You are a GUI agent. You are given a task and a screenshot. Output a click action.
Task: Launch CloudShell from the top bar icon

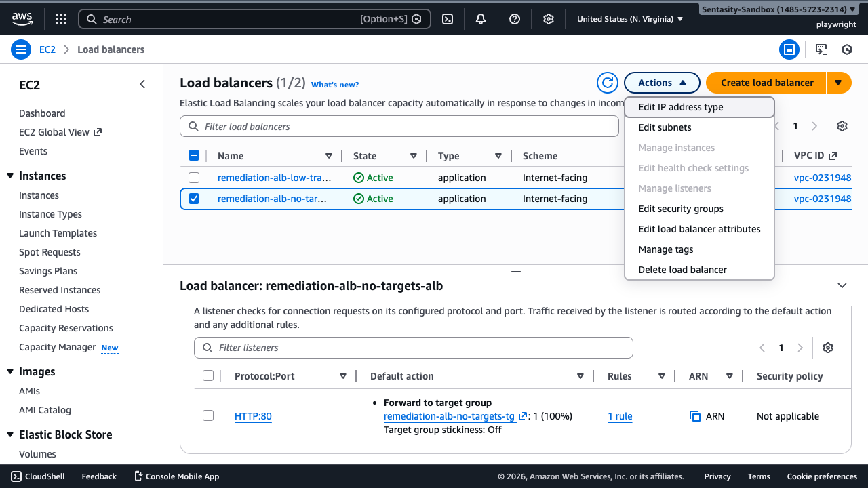coord(448,19)
